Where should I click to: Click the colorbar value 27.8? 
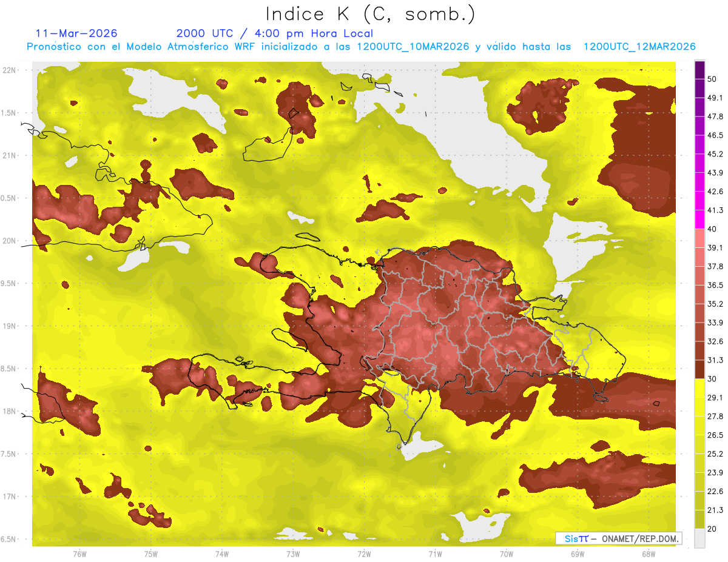pyautogui.click(x=715, y=416)
